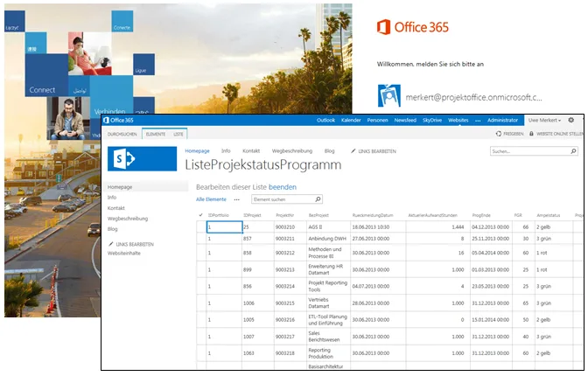
Task: Click Homepage link in top site navigation
Action: 197,150
